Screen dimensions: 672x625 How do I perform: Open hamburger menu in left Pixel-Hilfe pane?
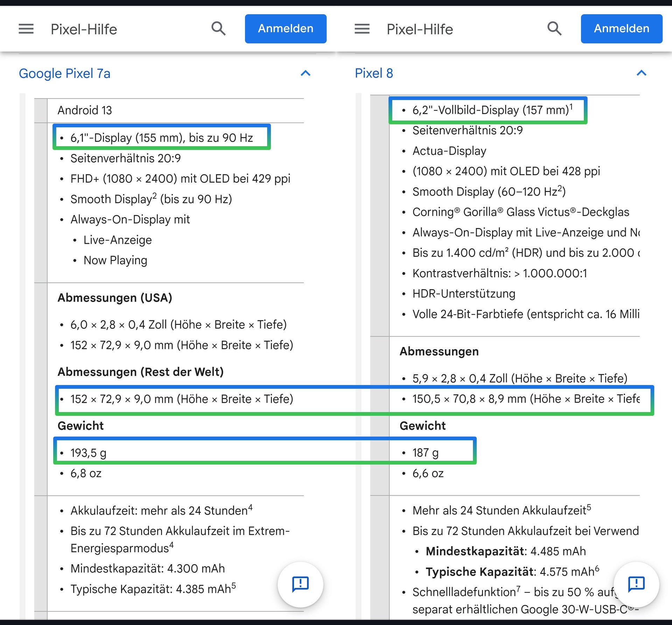(x=26, y=29)
